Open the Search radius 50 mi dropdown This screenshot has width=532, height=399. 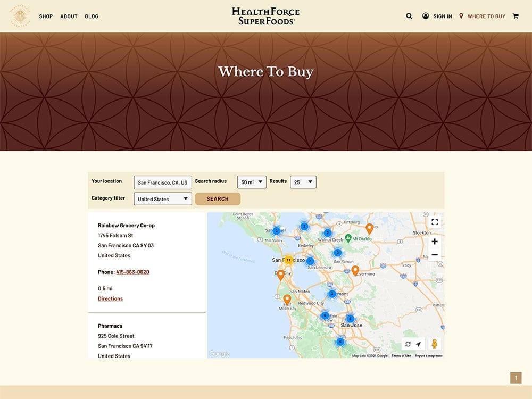252,182
